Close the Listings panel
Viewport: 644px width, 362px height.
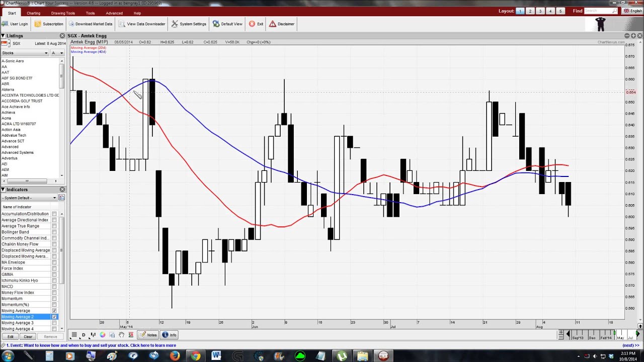coord(62,36)
